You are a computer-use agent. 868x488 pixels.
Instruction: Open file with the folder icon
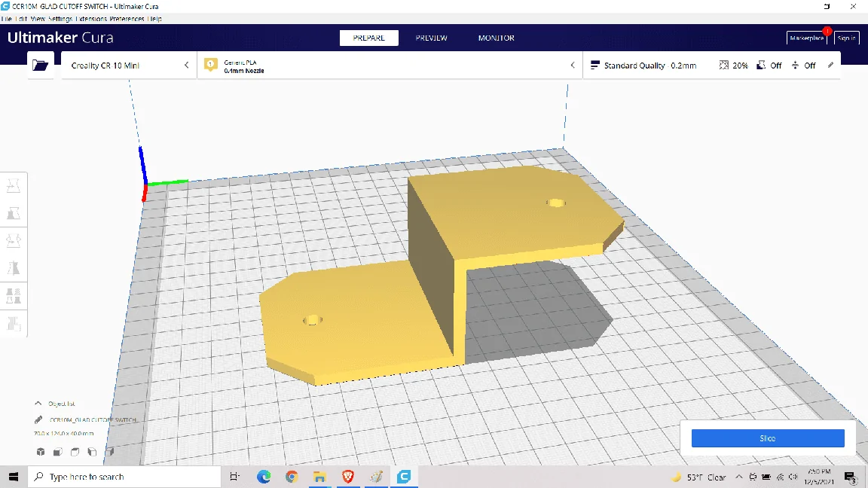click(41, 66)
